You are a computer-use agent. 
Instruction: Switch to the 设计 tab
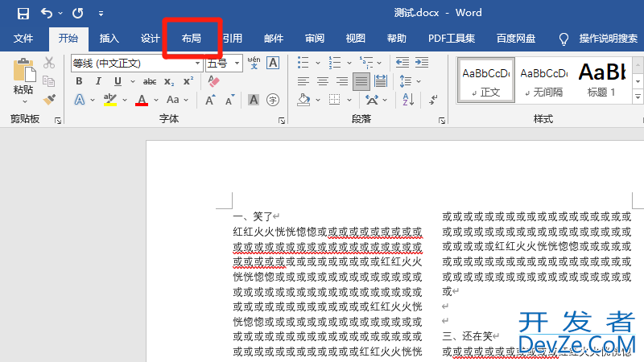coord(150,39)
